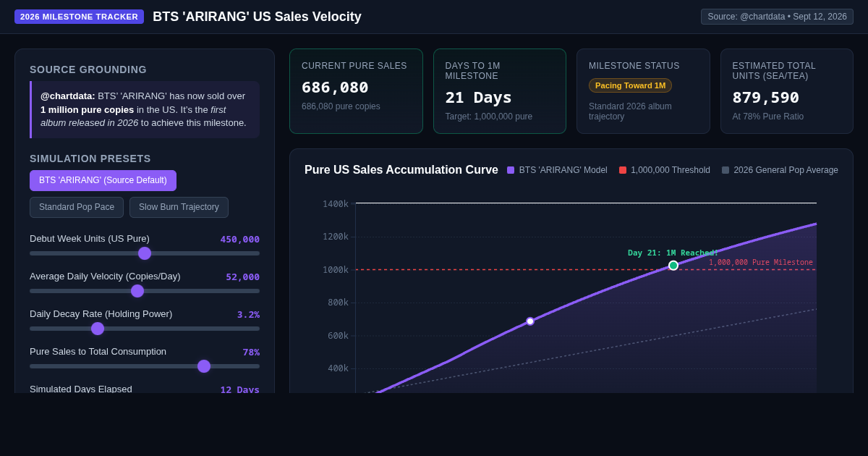Image resolution: width=868 pixels, height=456 pixels.
Task: Click the Simulation Presets heading
Action: [x=90, y=159]
